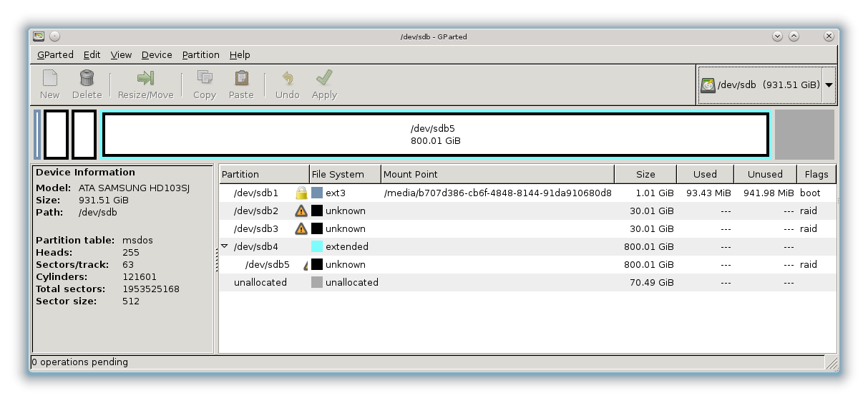Open the Device menu
Screen dimensions: 868x401
point(157,55)
